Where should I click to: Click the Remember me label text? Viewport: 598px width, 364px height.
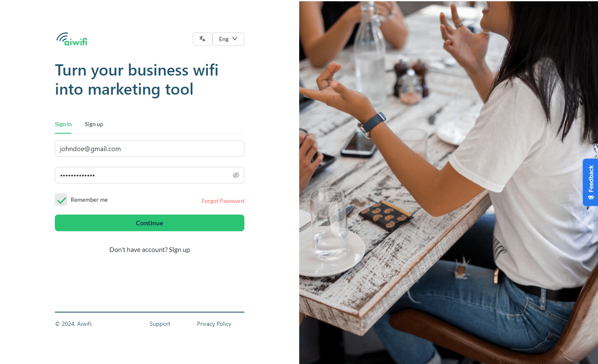click(89, 200)
